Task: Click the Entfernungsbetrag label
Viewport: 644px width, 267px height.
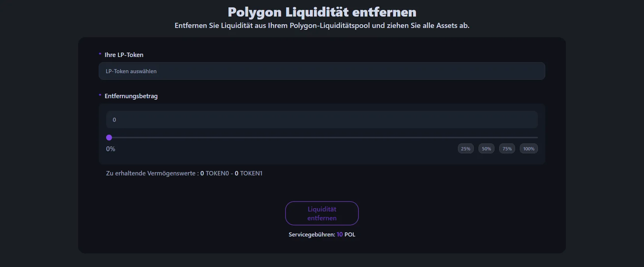Action: click(131, 96)
